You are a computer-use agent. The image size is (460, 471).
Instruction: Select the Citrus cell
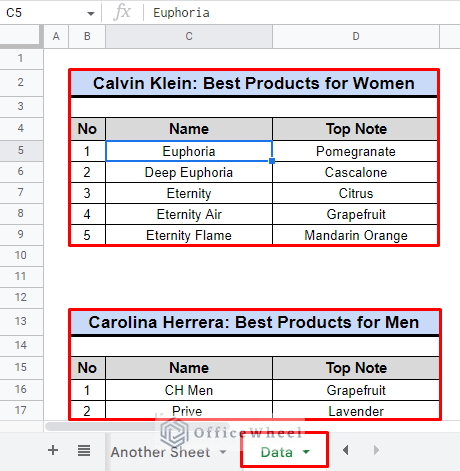[355, 193]
